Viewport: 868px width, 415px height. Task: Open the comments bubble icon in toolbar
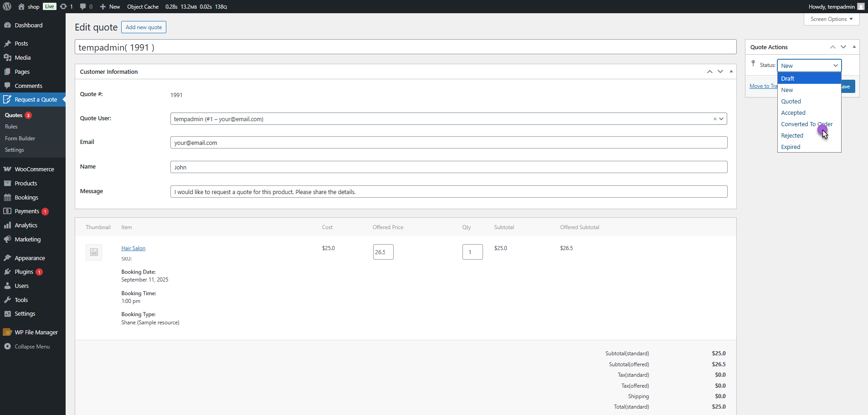(x=83, y=6)
